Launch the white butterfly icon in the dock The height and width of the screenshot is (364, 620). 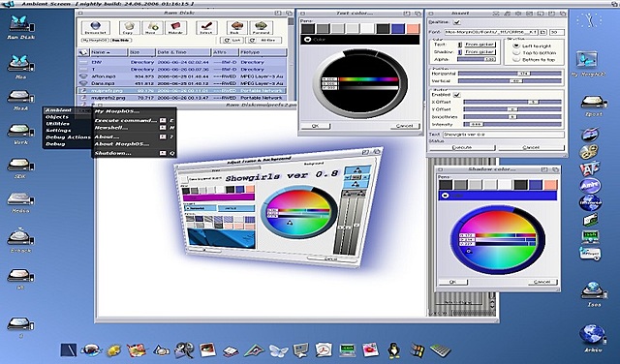278,350
